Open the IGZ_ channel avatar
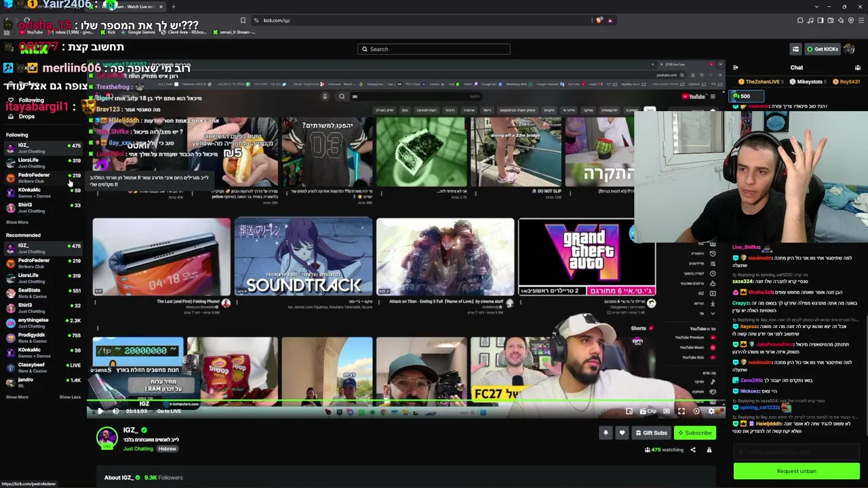 coord(106,438)
